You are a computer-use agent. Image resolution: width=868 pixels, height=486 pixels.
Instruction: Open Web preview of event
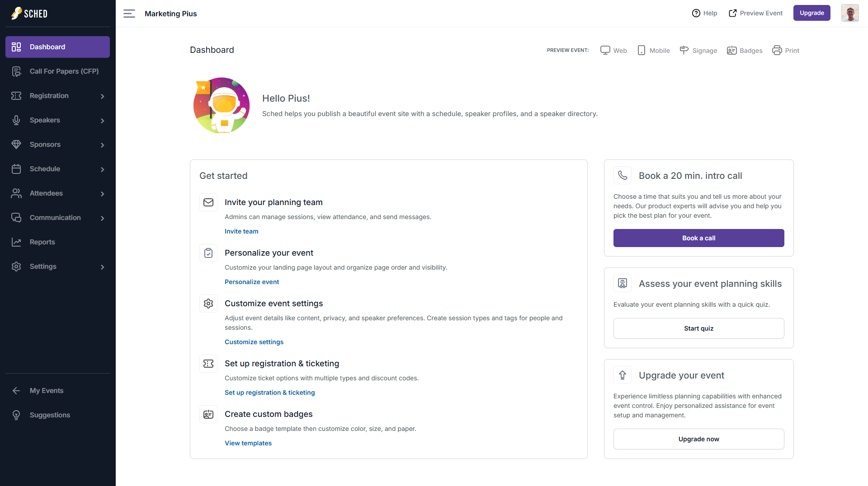pos(613,50)
